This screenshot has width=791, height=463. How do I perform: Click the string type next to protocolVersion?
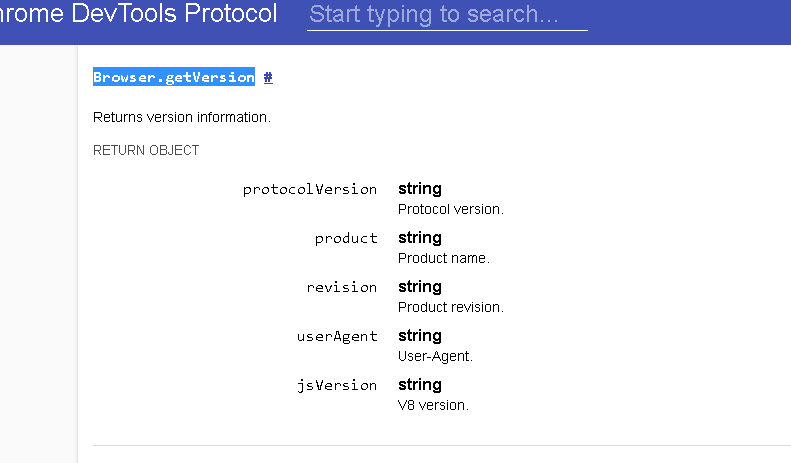(420, 189)
